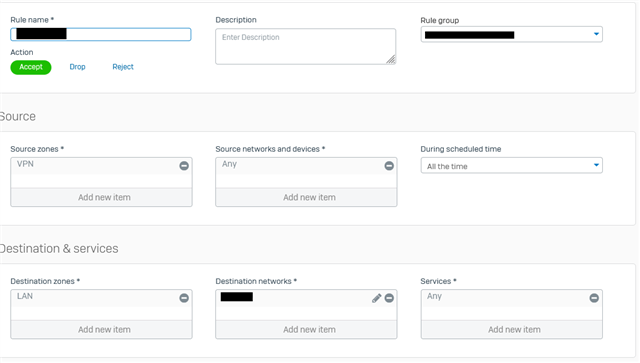Remove the Destination networks entry
Viewport: 640px width, 363px height.
click(389, 298)
